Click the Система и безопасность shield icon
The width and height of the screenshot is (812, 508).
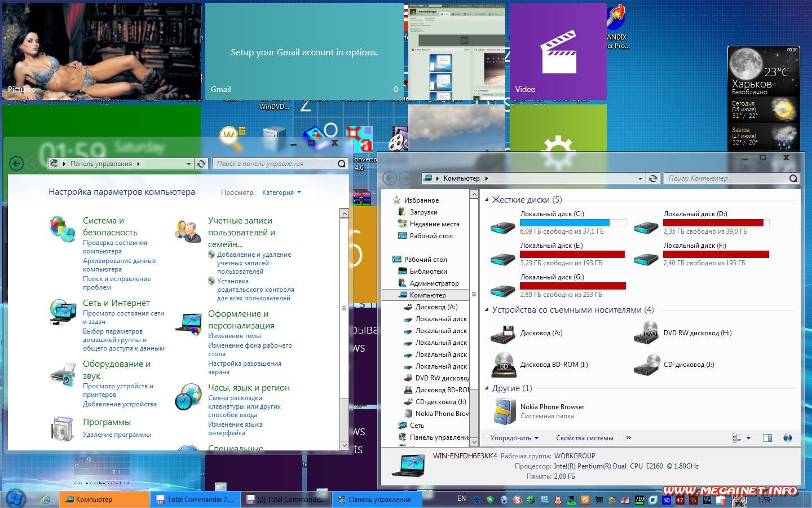[x=62, y=229]
